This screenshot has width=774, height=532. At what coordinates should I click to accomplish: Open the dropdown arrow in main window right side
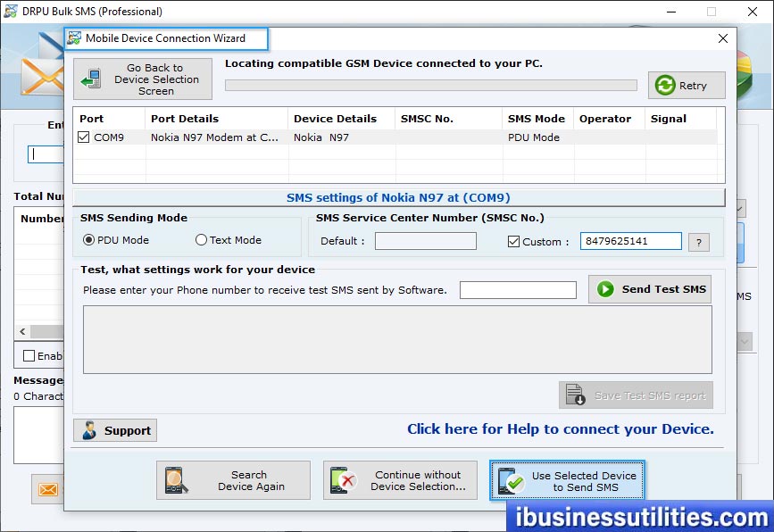pyautogui.click(x=745, y=342)
